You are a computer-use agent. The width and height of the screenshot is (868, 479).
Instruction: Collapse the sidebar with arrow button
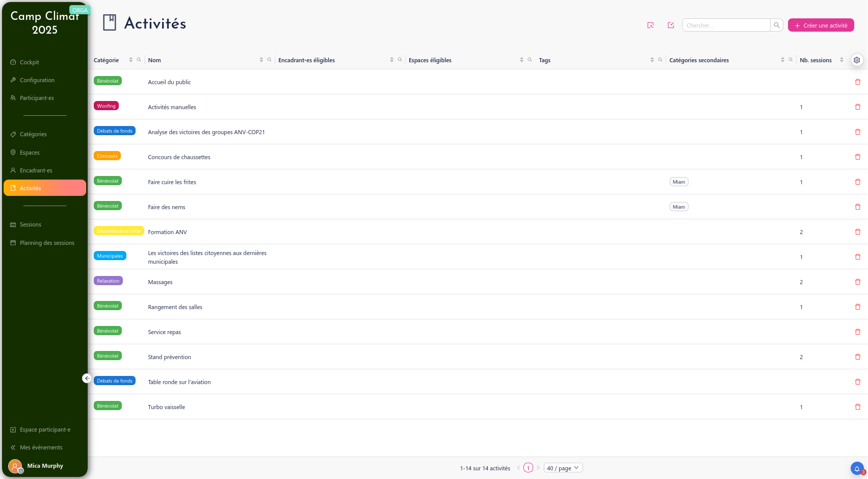point(87,379)
